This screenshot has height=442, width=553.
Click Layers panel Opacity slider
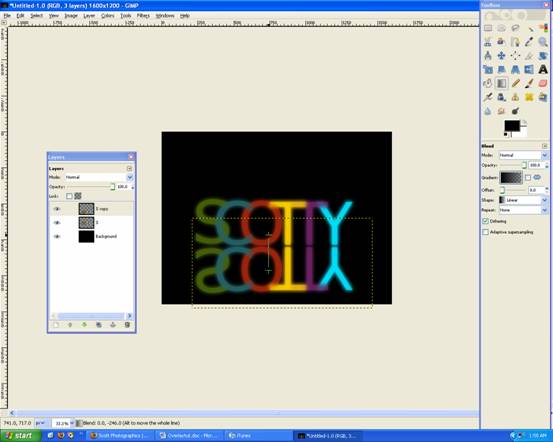coord(91,187)
